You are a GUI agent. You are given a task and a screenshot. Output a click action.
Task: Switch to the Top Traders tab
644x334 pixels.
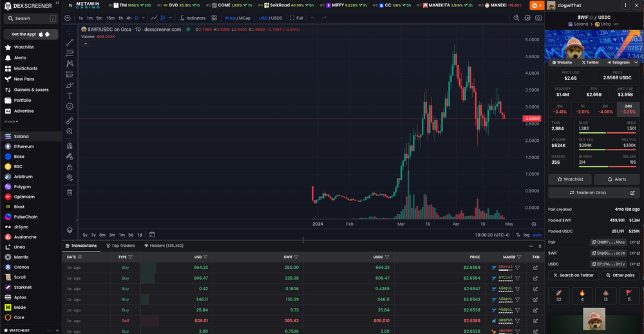pos(120,246)
